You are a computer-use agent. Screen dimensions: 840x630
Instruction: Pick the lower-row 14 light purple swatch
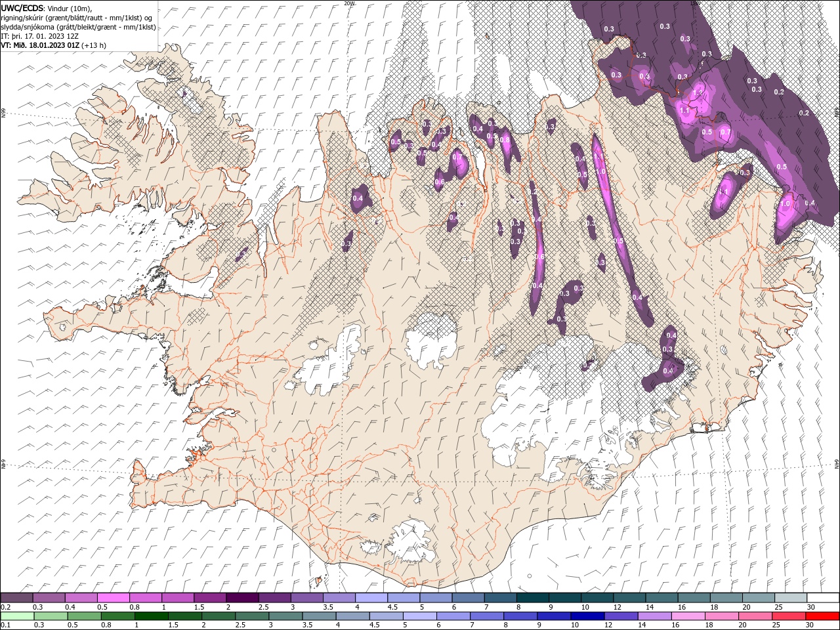point(654,616)
